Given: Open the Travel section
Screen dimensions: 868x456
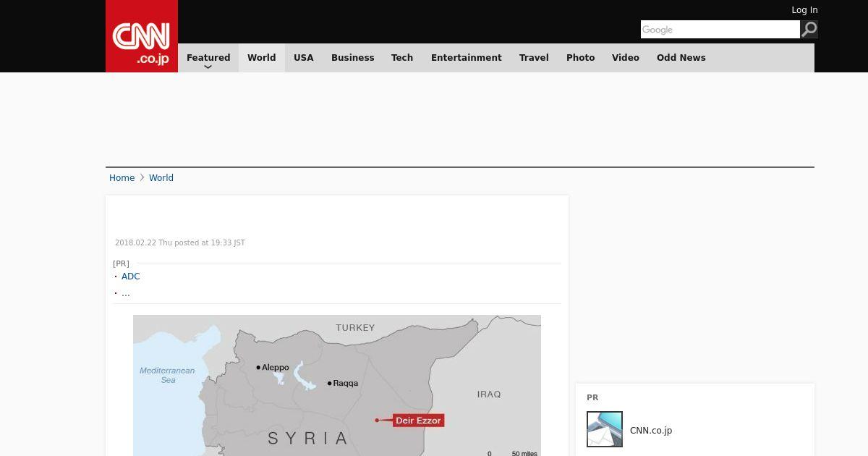Looking at the screenshot, I should tap(534, 58).
